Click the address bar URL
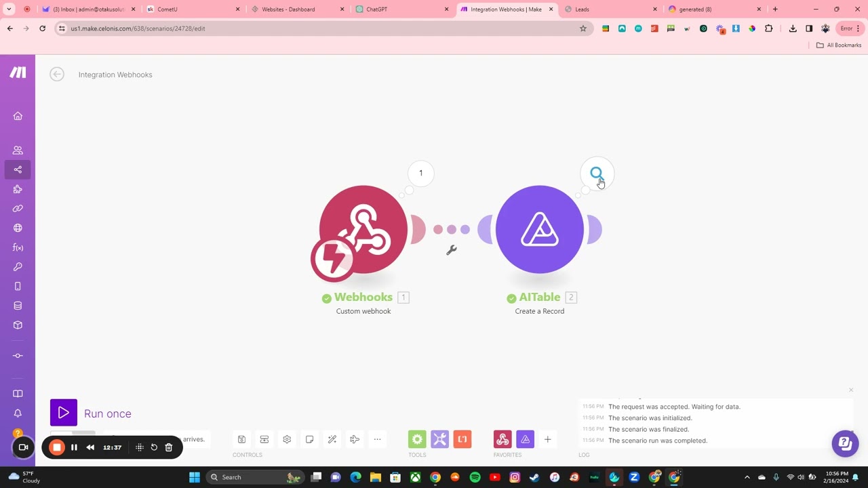Screen dimensions: 868x488 (x=138, y=28)
